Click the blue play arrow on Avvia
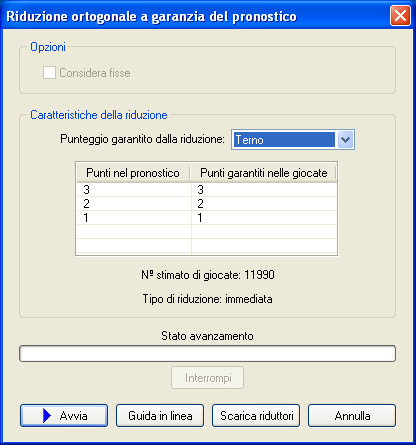416x445 pixels. pos(47,416)
